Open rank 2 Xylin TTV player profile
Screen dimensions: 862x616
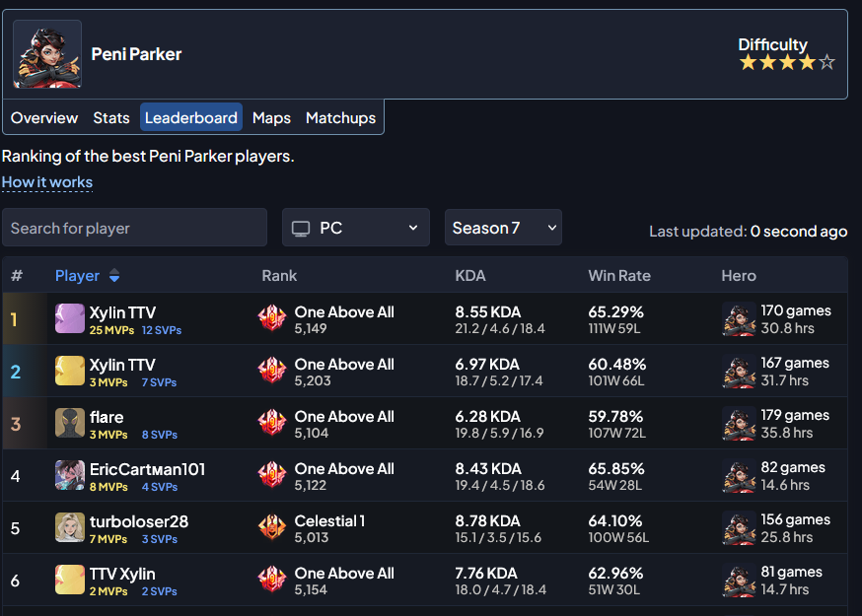point(122,365)
